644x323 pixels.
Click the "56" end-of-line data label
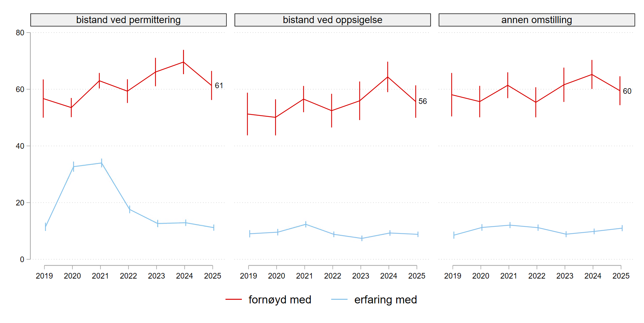point(423,101)
